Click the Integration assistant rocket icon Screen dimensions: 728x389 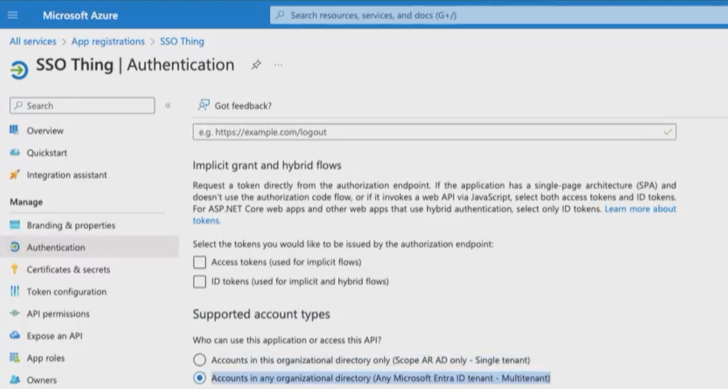(15, 175)
